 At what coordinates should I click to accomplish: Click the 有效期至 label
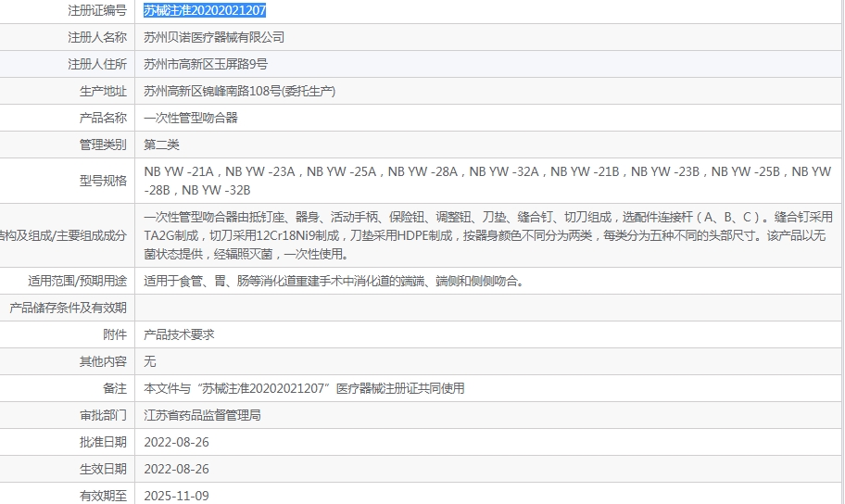pos(103,496)
